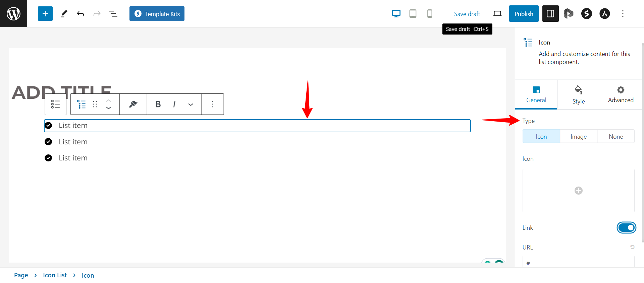
Task: Open the Advanced tab
Action: coord(621,95)
